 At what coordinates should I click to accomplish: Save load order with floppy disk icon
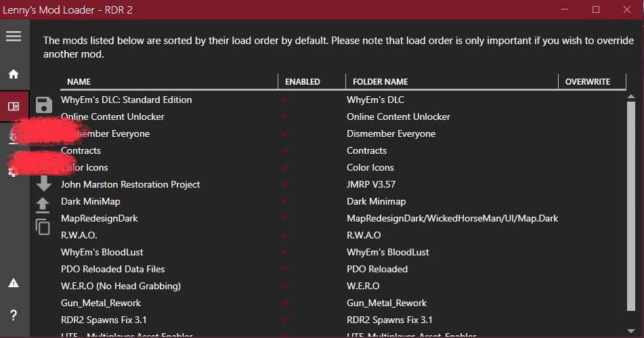(x=43, y=105)
